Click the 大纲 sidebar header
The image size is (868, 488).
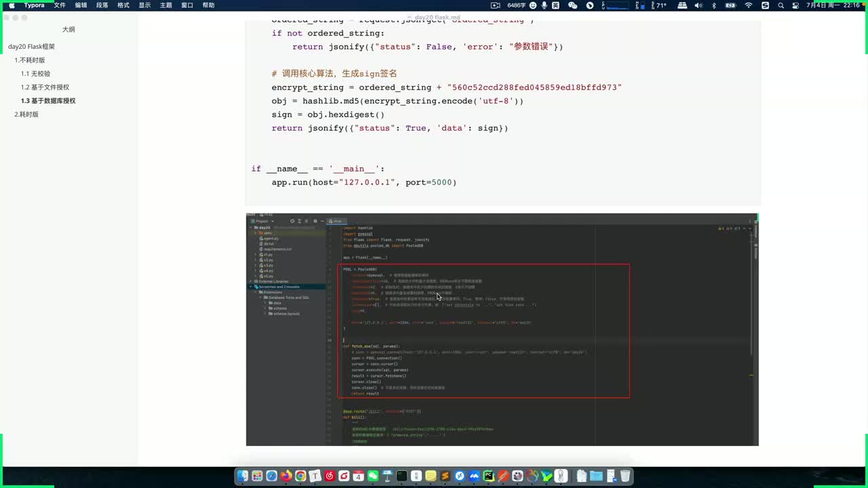coord(68,30)
